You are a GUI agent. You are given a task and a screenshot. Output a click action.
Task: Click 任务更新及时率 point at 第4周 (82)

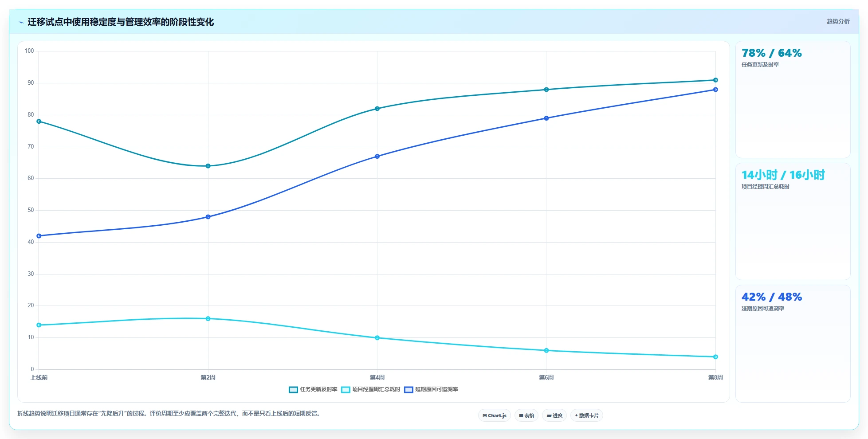tap(377, 109)
